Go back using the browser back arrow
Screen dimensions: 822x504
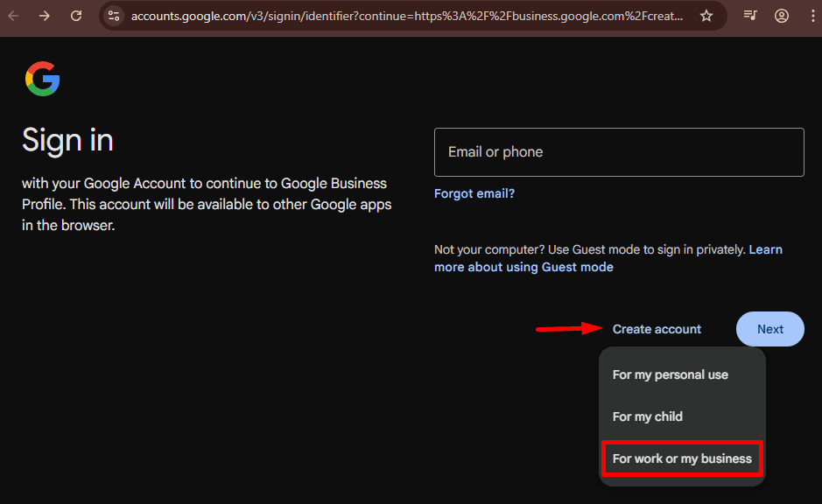tap(14, 16)
